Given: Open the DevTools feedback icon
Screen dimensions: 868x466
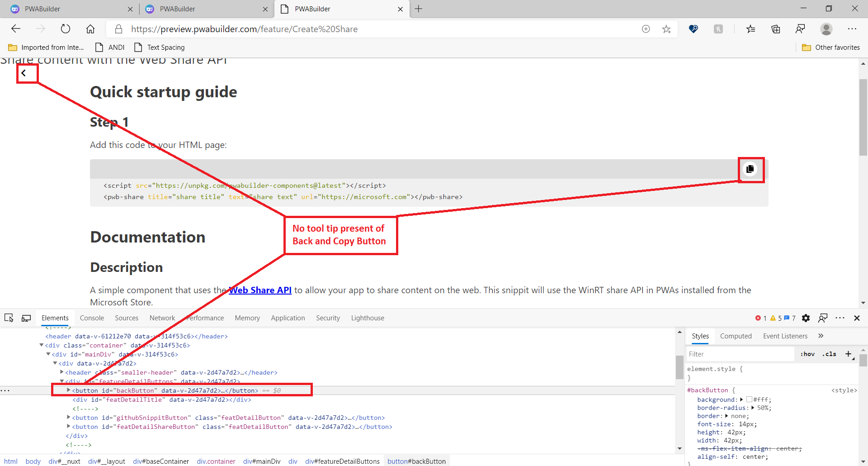Looking at the screenshot, I should [x=823, y=318].
